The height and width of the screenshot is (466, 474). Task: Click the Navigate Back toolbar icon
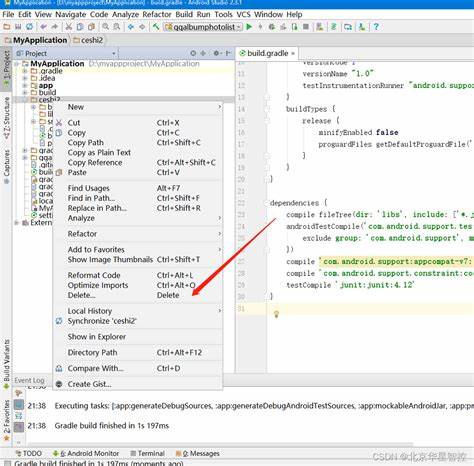click(x=131, y=27)
